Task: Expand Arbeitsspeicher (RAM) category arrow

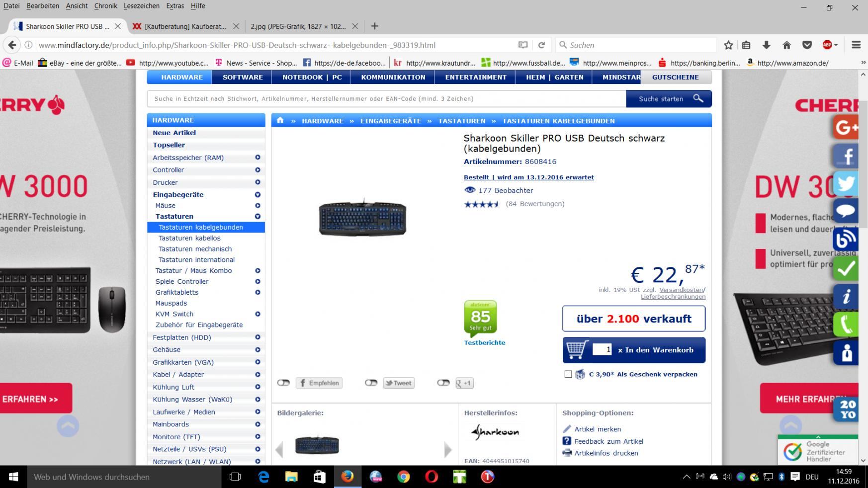Action: [258, 157]
